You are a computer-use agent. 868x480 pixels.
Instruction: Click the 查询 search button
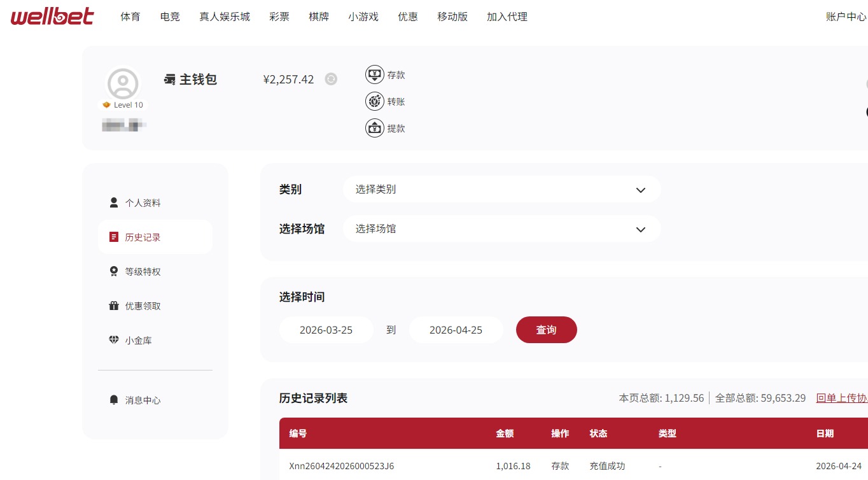[546, 330]
